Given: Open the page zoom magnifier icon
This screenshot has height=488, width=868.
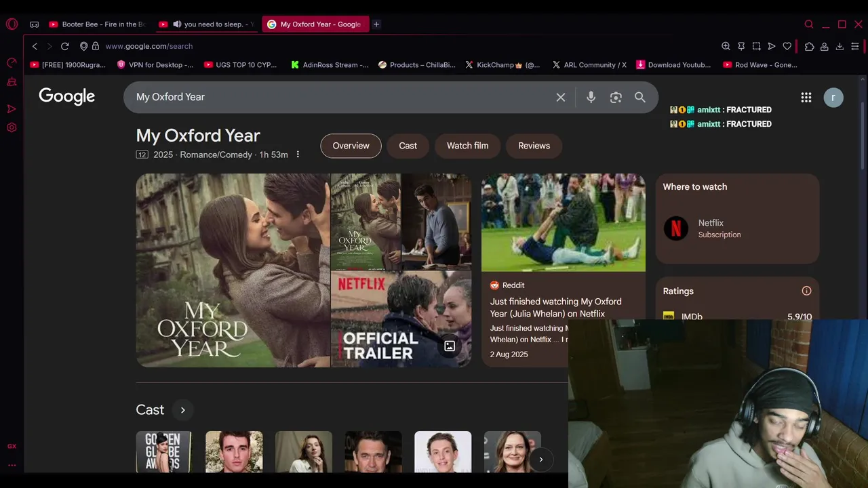Looking at the screenshot, I should (x=726, y=46).
